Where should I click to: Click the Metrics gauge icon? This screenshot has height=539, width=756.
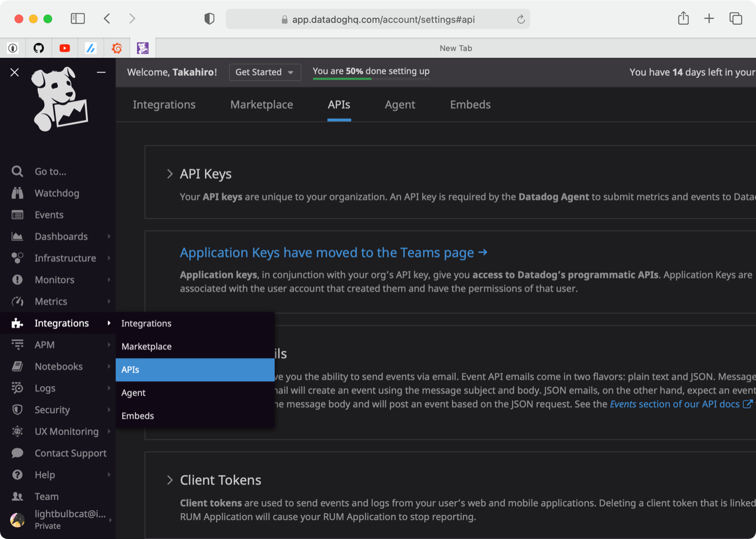click(x=17, y=301)
